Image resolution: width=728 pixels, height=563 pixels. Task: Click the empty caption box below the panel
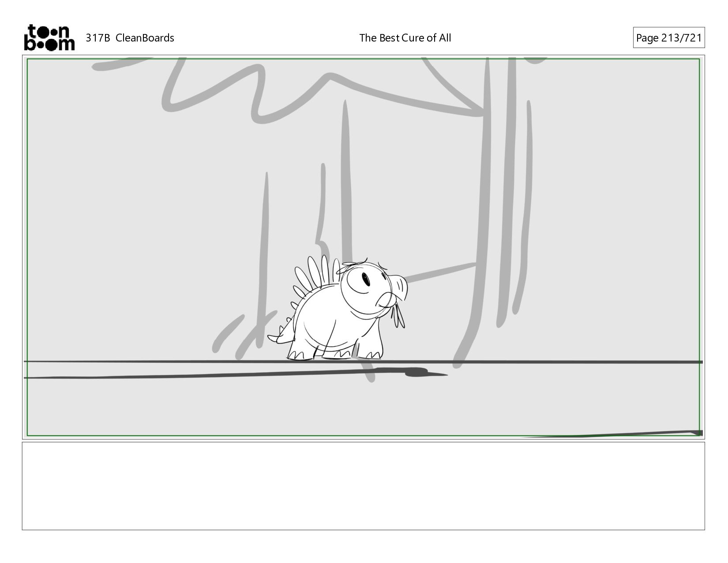coord(363,486)
